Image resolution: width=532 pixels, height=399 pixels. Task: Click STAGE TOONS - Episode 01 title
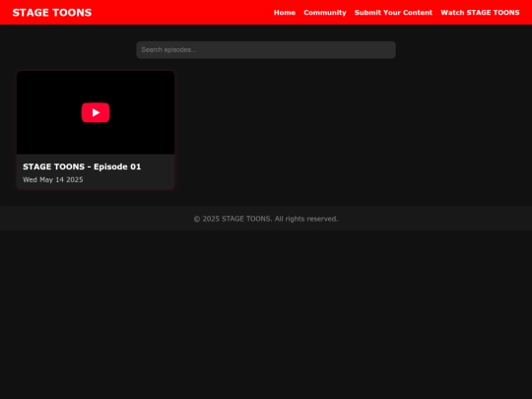point(82,166)
